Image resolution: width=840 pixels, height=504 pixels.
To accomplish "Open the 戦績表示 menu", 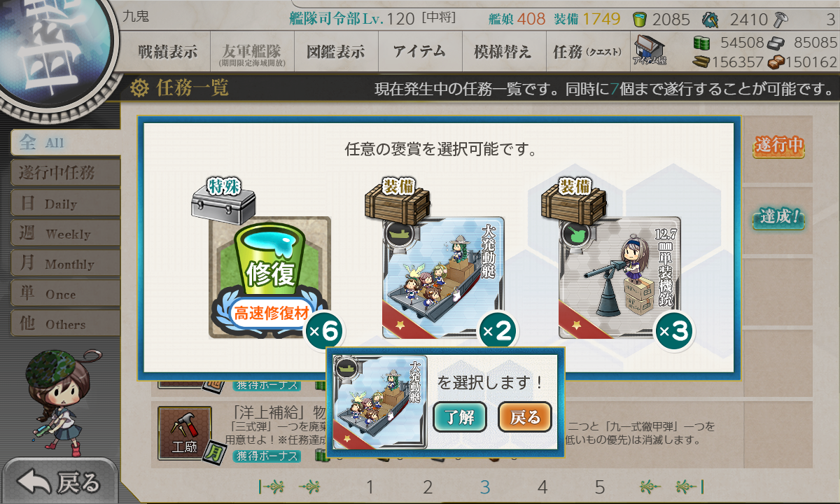I will tap(167, 51).
